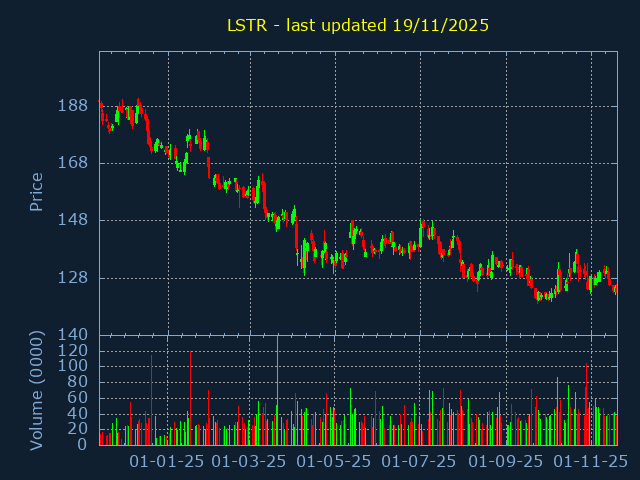Select the 140 volume axis label

pyautogui.click(x=73, y=335)
